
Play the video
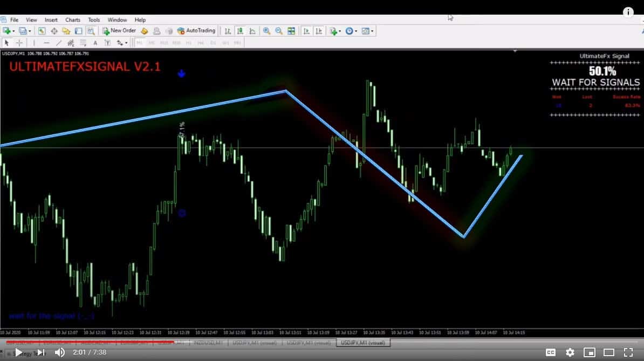point(18,352)
